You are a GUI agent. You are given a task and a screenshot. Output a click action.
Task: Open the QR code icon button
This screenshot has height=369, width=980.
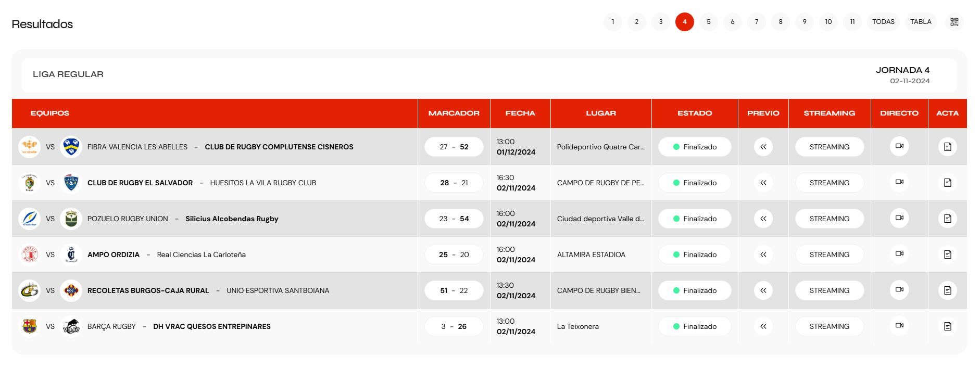(x=954, y=22)
